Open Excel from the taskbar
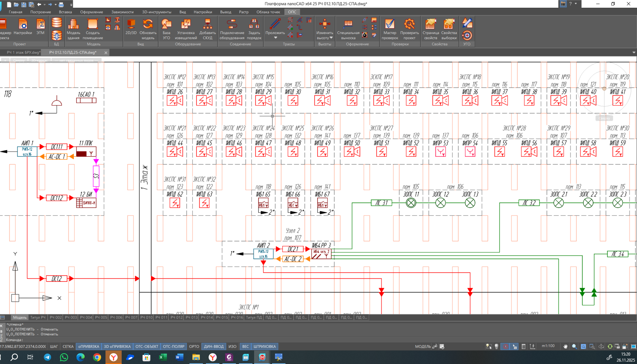The image size is (637, 364). tap(163, 357)
